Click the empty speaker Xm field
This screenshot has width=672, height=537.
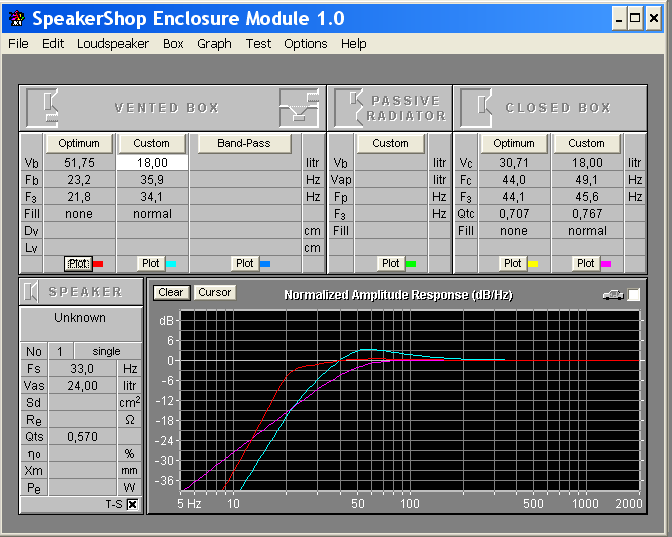pyautogui.click(x=82, y=471)
